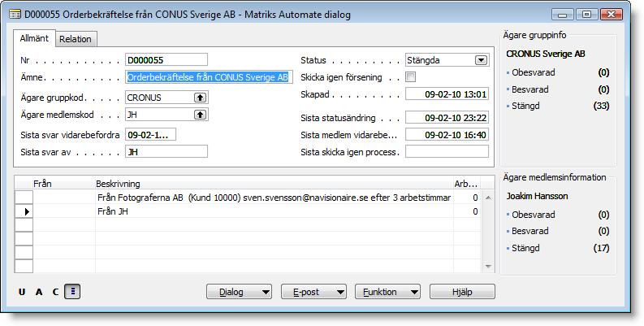
Task: Click the U icon at bottom left
Action: point(22,292)
